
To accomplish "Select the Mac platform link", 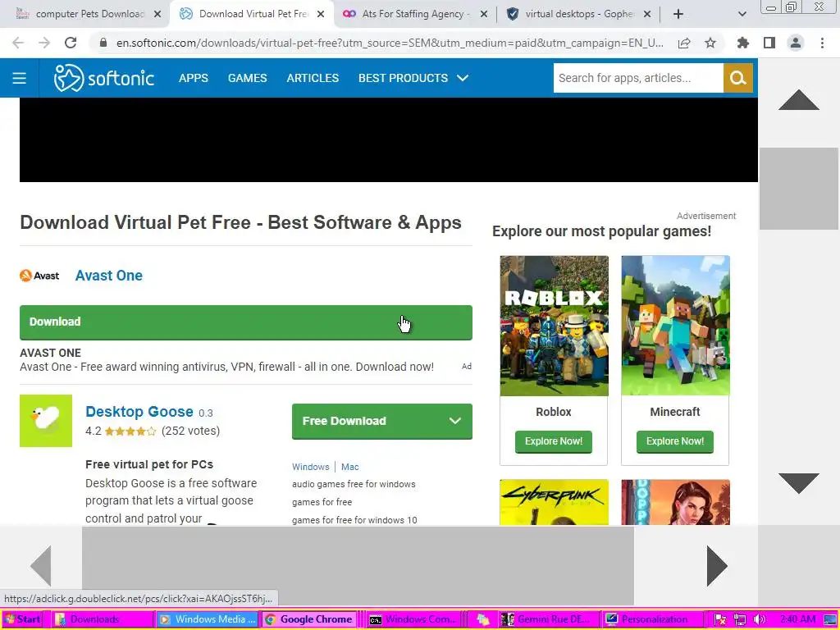I will click(349, 467).
